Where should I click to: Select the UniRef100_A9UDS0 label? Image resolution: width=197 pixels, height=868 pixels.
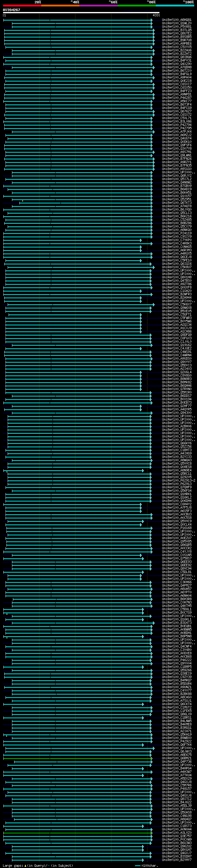(177, 358)
